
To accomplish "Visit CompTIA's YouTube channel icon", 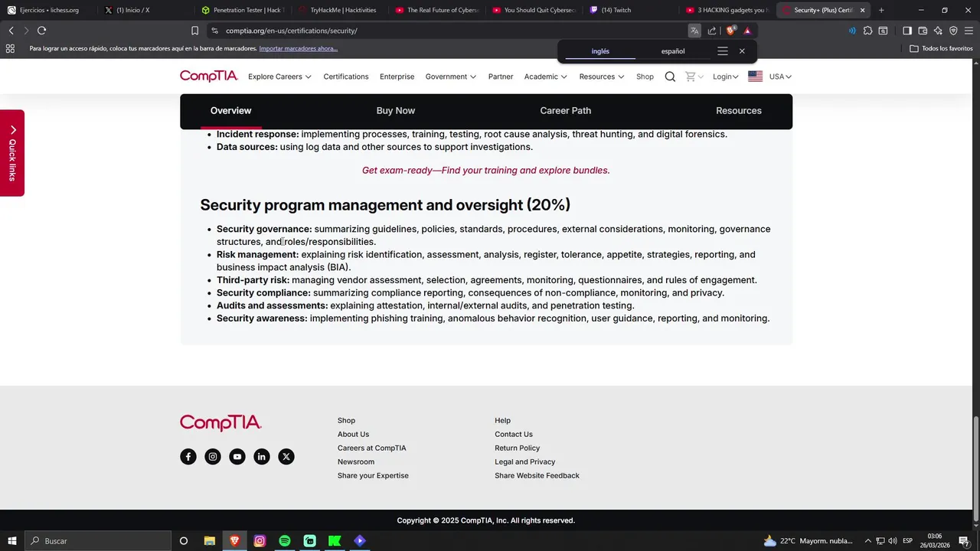I will (237, 457).
